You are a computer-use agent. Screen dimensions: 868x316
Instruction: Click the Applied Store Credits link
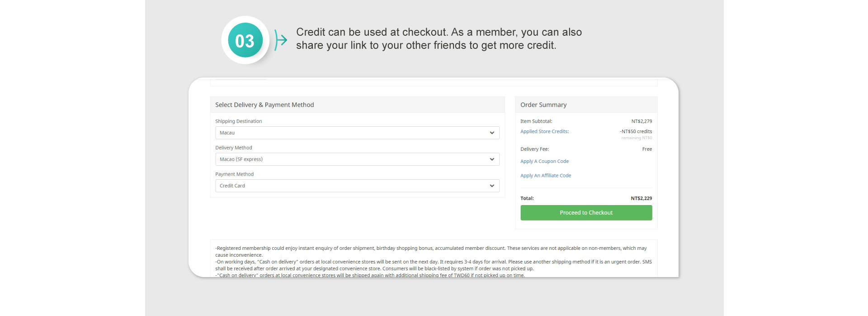[x=544, y=132]
